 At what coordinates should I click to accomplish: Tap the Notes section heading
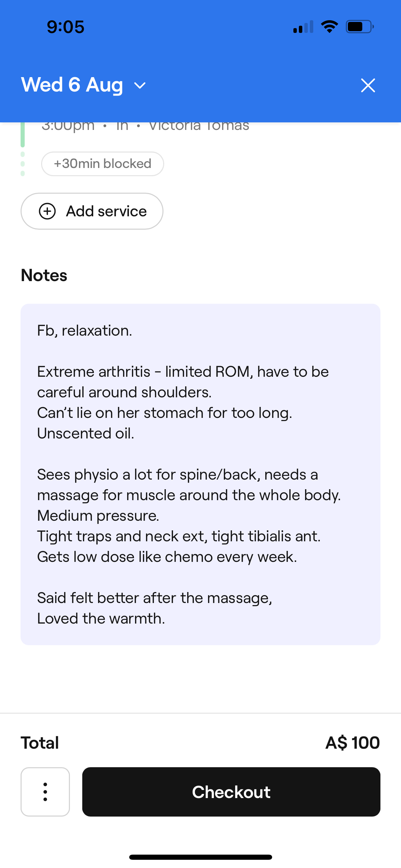tap(44, 275)
